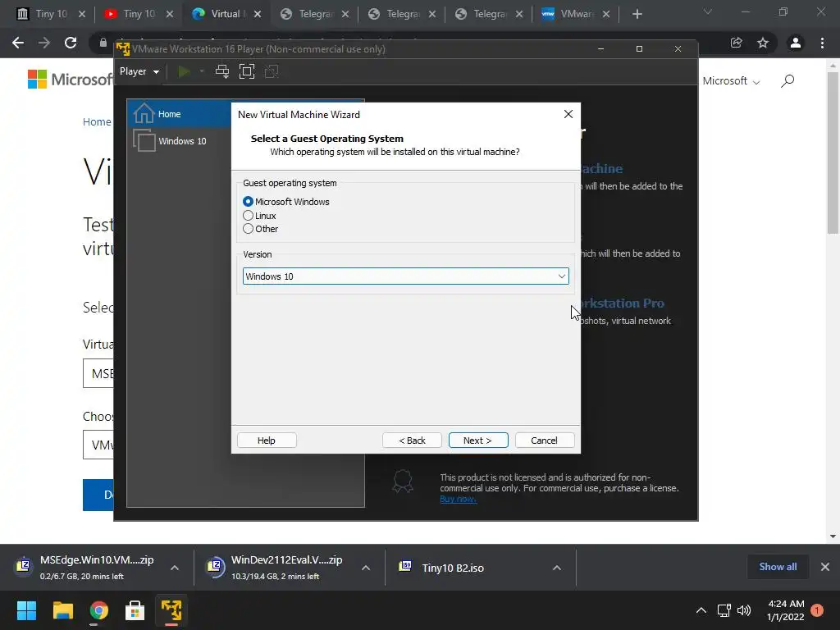The image size is (840, 630).
Task: Open the power options arrow beside play
Action: click(202, 71)
